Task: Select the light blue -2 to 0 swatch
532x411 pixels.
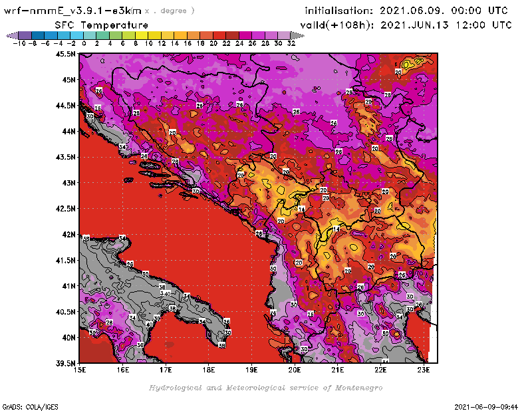Action: (x=77, y=35)
